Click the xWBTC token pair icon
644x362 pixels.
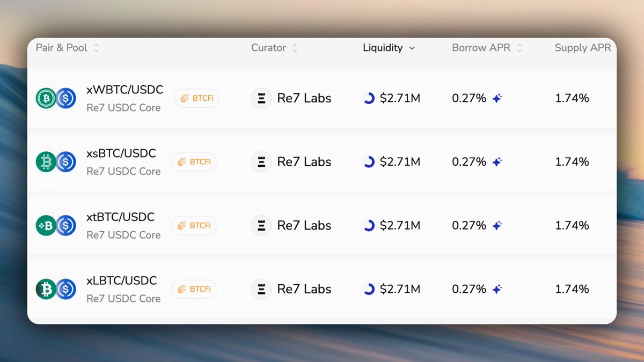pos(56,98)
